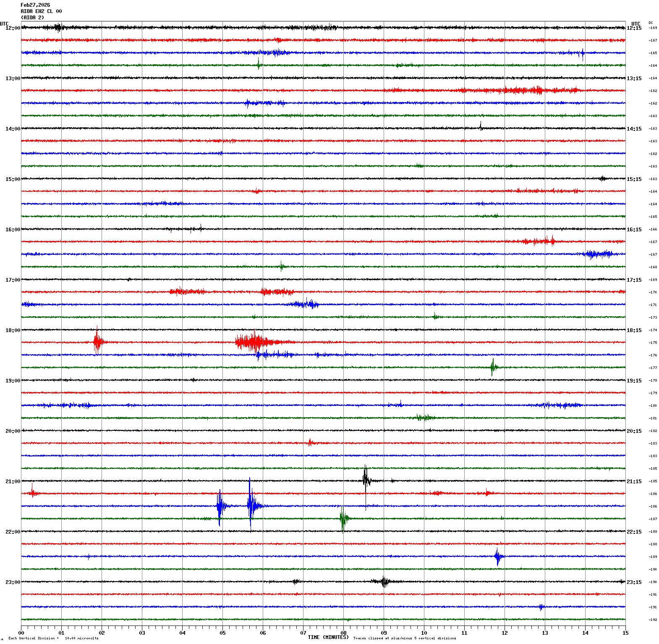
Task: Click the TIME (MINUTES) axis title
Action: (x=328, y=637)
